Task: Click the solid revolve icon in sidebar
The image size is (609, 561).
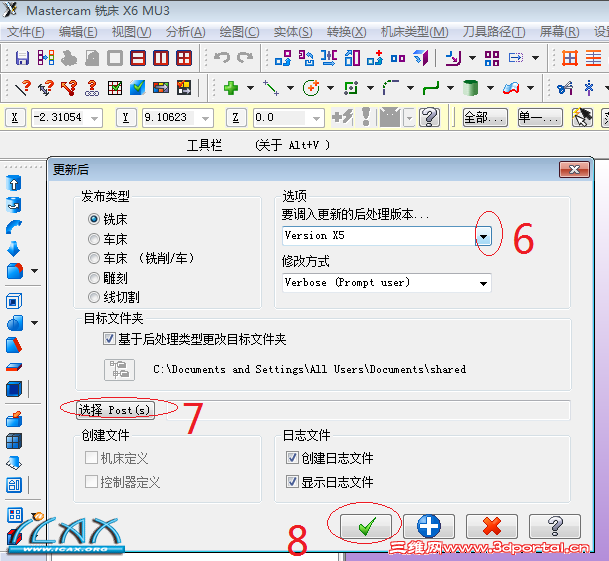Action: click(x=14, y=205)
